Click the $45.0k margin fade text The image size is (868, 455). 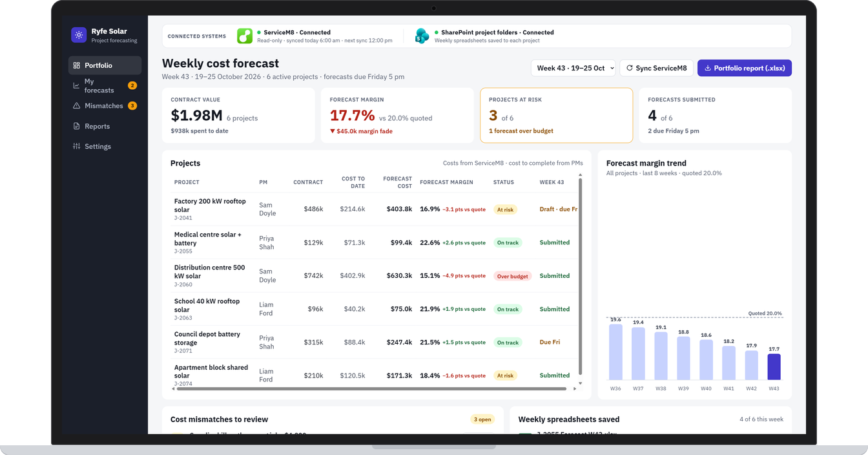pos(361,131)
